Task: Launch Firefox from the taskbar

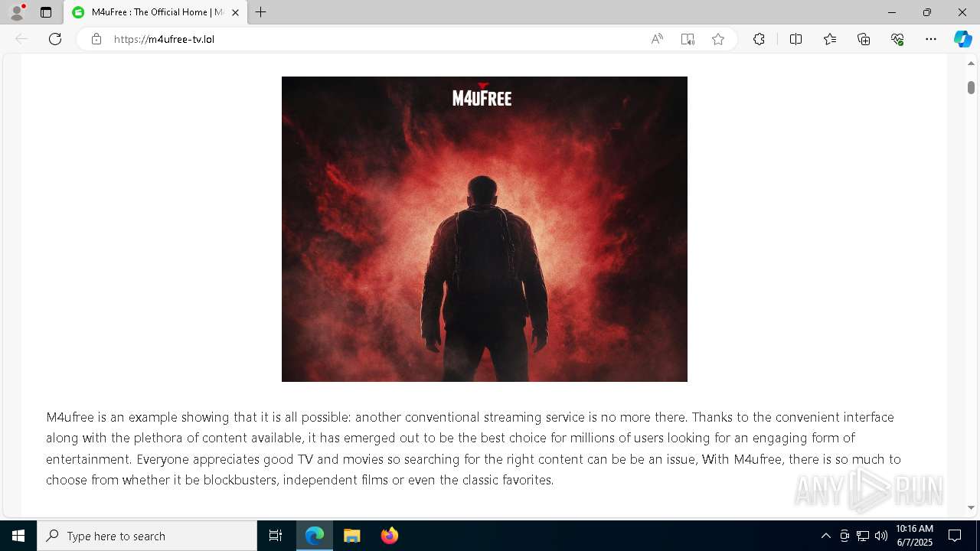Action: (x=389, y=536)
